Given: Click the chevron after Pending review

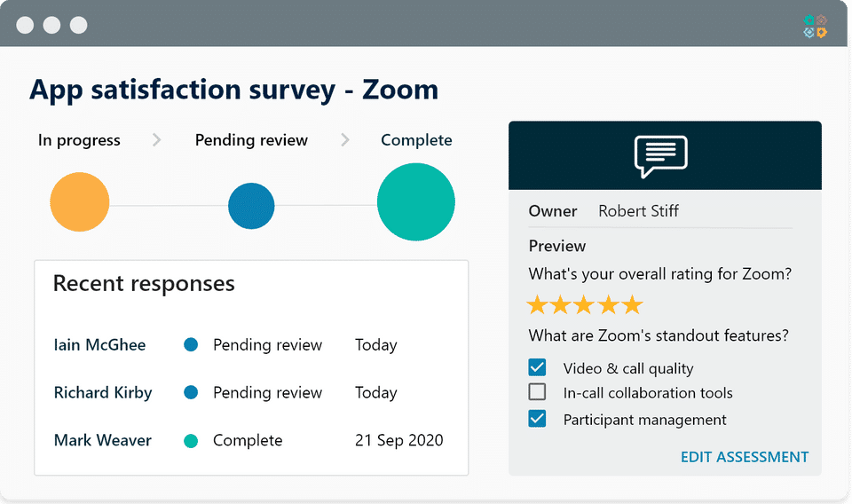Looking at the screenshot, I should 345,140.
